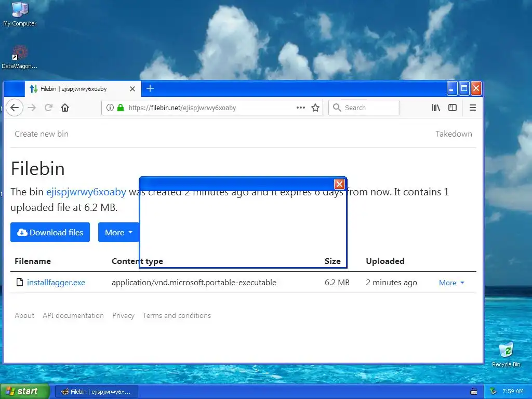Open the About footer link
Image resolution: width=532 pixels, height=399 pixels.
tap(24, 315)
